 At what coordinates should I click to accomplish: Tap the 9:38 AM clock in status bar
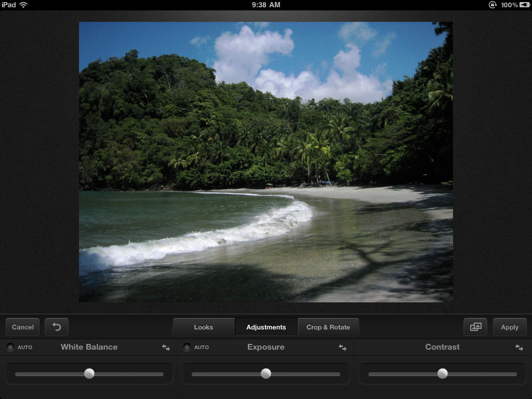[x=266, y=5]
